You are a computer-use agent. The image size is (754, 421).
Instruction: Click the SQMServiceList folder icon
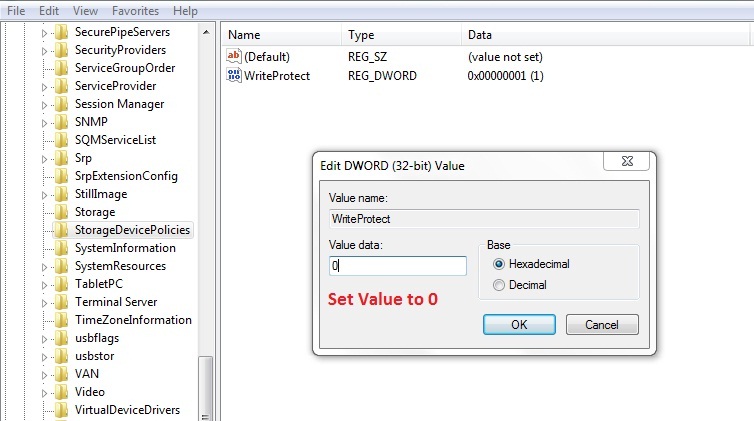(x=62, y=140)
